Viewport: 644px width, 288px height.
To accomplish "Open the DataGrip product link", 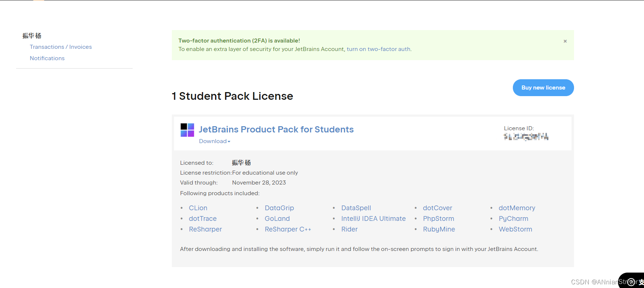I will pos(280,208).
